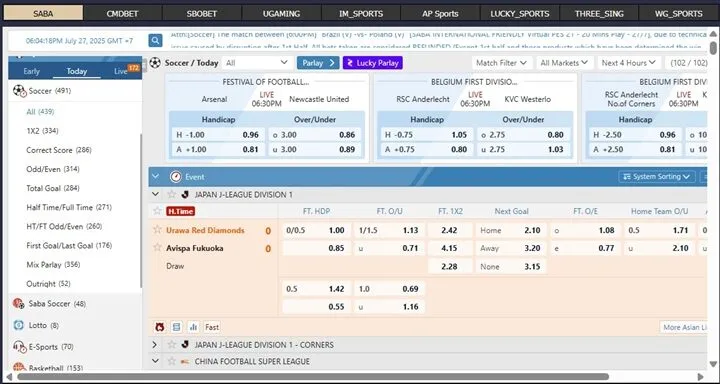Select the E-Sports headset icon
The image size is (720, 384).
click(19, 347)
